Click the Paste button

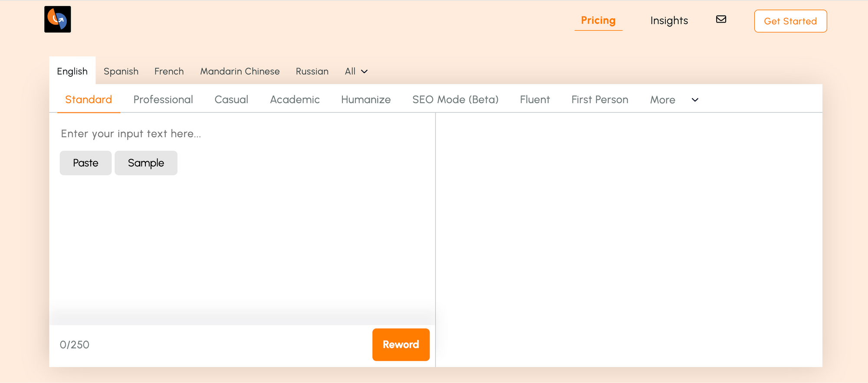85,163
